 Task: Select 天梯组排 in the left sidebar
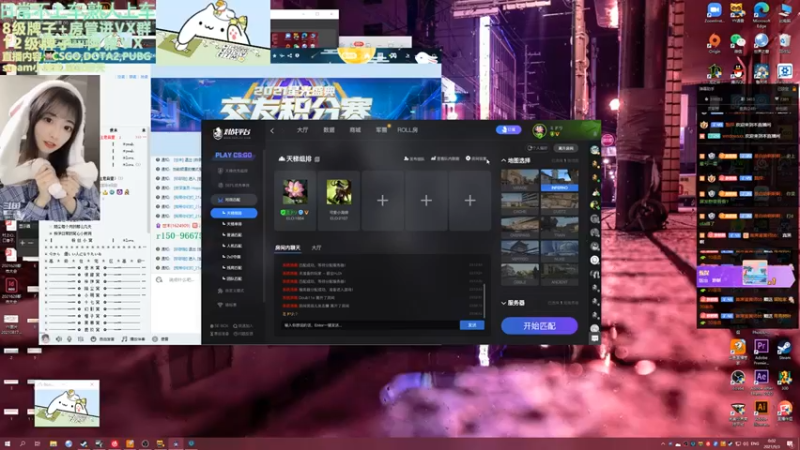[234, 213]
